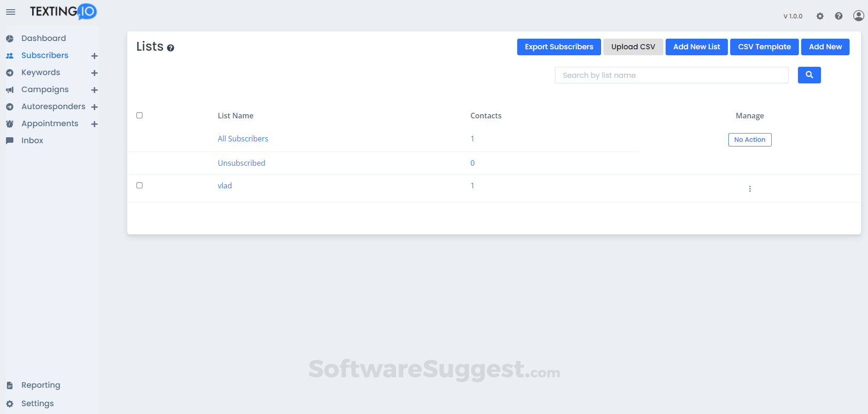
Task: Open the help question mark in top bar
Action: [x=839, y=16]
